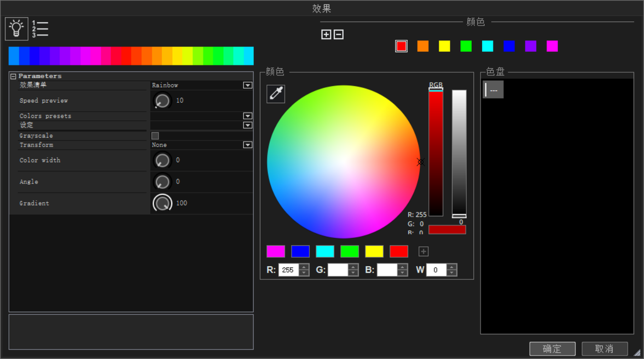Open the Colors presets dropdown
The height and width of the screenshot is (359, 644).
pyautogui.click(x=247, y=116)
